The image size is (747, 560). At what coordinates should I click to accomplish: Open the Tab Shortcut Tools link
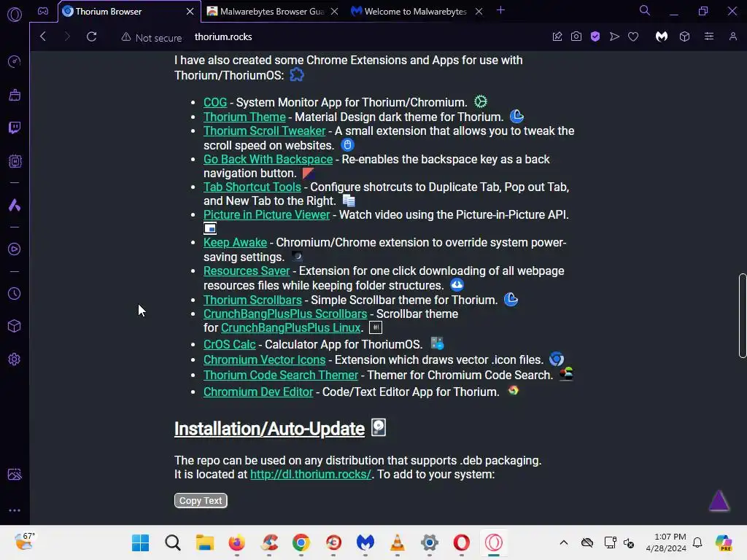252,187
